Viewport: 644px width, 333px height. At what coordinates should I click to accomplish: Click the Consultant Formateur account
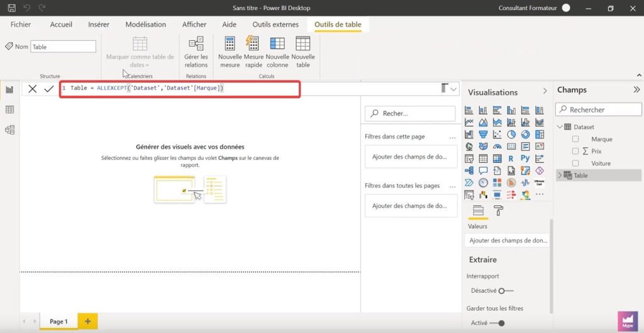coord(535,8)
